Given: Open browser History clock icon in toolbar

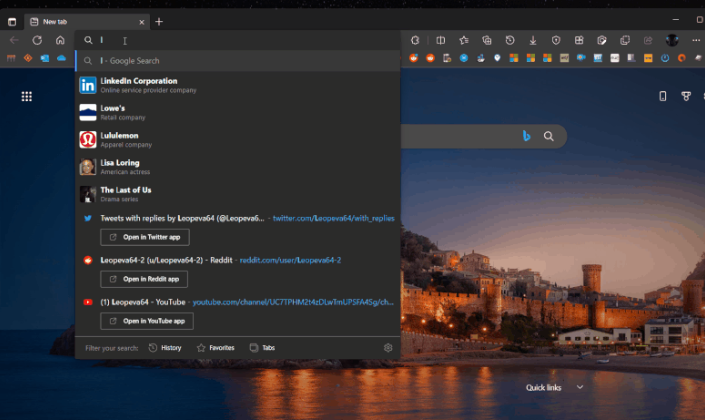Looking at the screenshot, I should 510,40.
